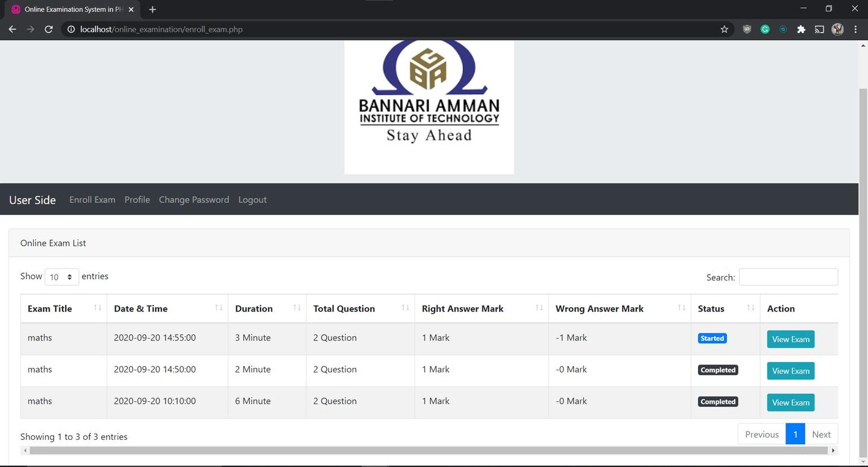Open the blue circular extension icon
868x467 pixels.
tap(783, 29)
